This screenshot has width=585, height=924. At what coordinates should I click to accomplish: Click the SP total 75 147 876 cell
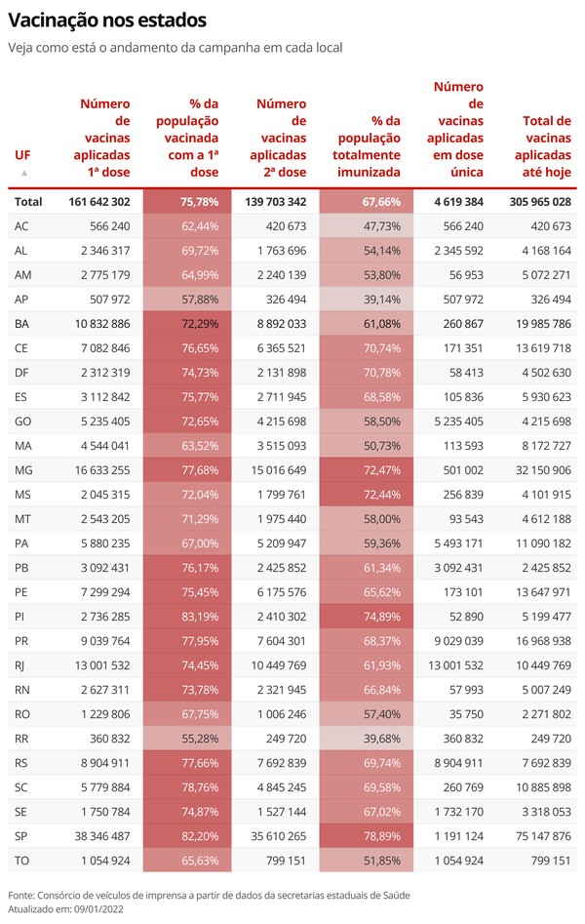pyautogui.click(x=543, y=836)
